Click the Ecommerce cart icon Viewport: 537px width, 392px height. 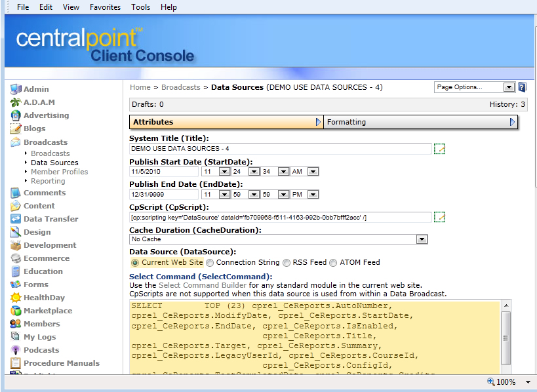pyautogui.click(x=15, y=258)
